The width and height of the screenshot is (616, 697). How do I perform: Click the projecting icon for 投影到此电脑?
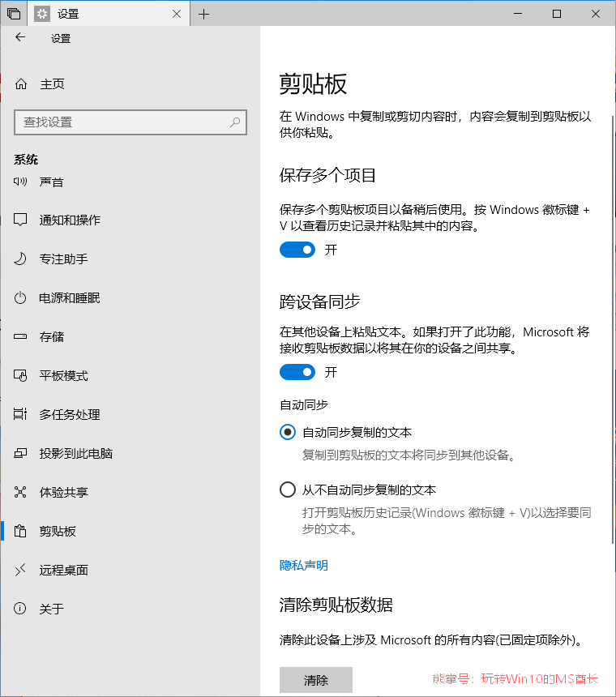[x=20, y=453]
